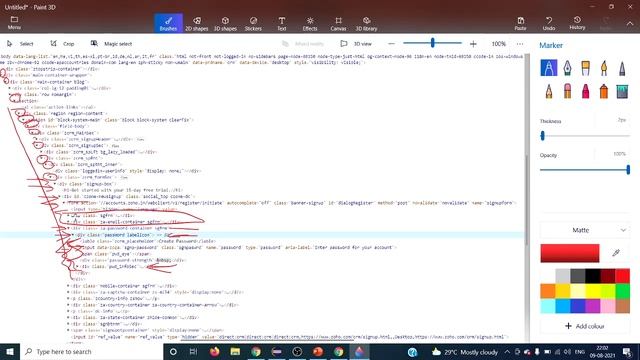Pick the eyedropper tool
640x360 pixels.
point(616,253)
